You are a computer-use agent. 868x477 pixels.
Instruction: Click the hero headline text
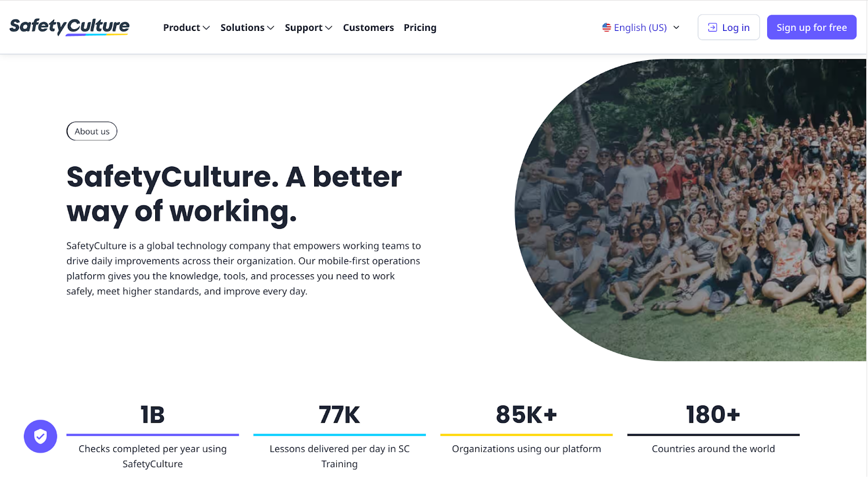click(x=233, y=192)
